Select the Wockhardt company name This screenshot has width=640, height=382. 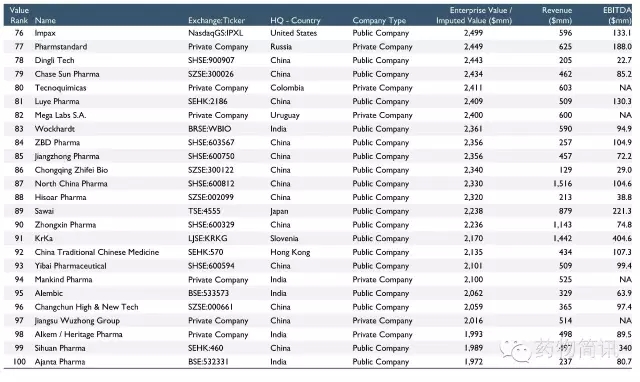click(55, 129)
